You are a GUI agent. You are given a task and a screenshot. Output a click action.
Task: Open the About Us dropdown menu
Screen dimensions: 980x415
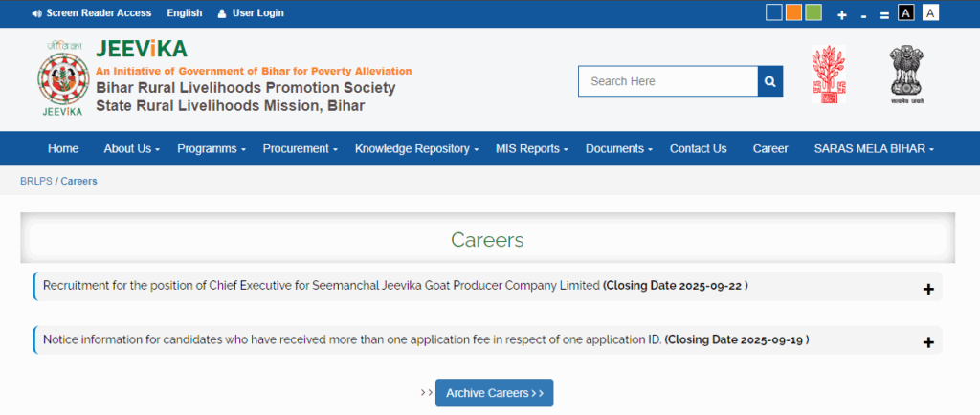(x=131, y=149)
